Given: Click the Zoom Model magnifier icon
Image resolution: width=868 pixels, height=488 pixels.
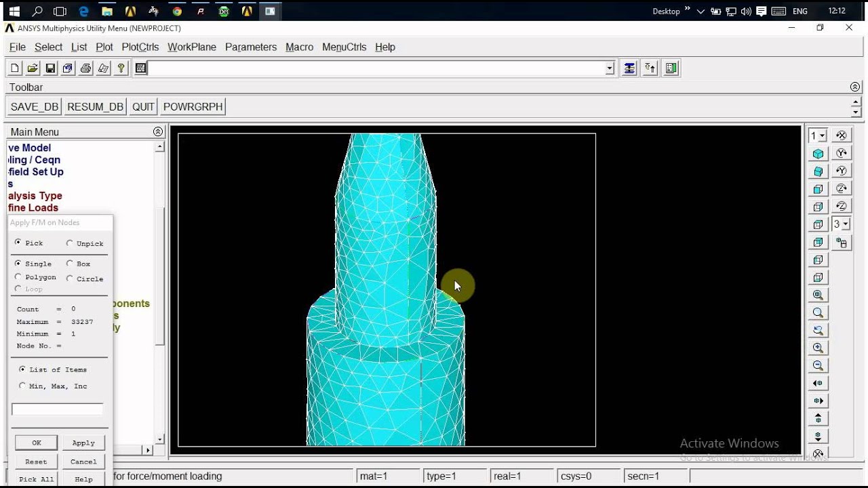Looking at the screenshot, I should [x=818, y=312].
